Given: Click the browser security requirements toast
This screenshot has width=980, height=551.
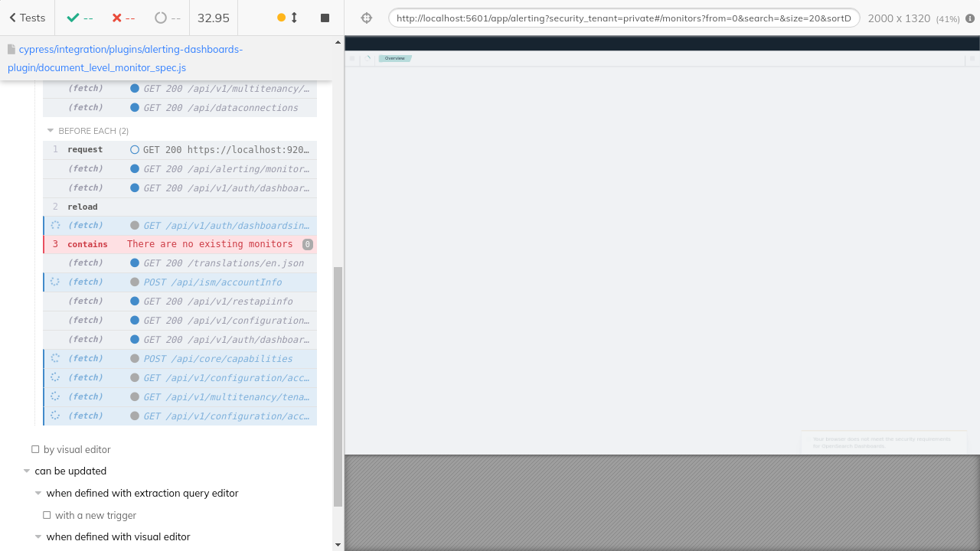Looking at the screenshot, I should (884, 442).
